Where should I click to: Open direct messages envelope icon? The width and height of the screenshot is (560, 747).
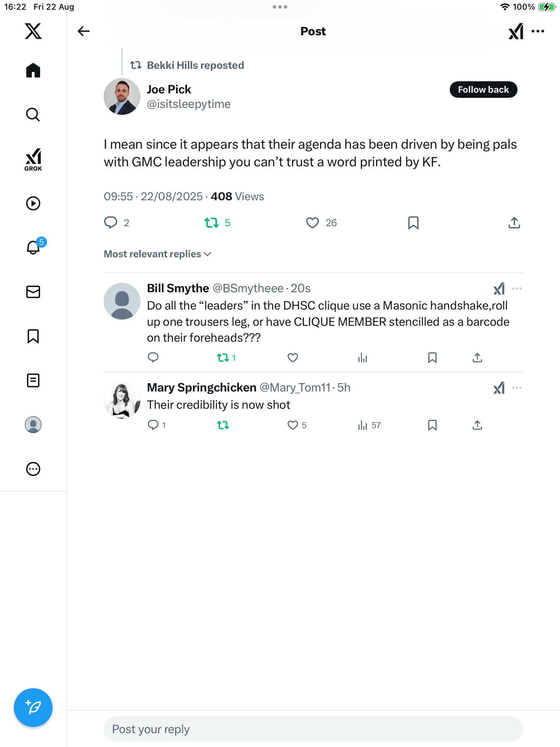(x=33, y=292)
